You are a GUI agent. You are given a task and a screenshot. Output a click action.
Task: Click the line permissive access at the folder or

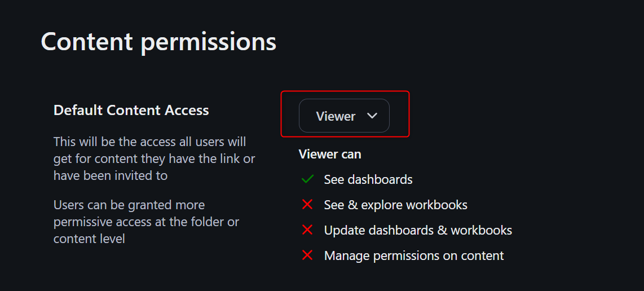(146, 222)
